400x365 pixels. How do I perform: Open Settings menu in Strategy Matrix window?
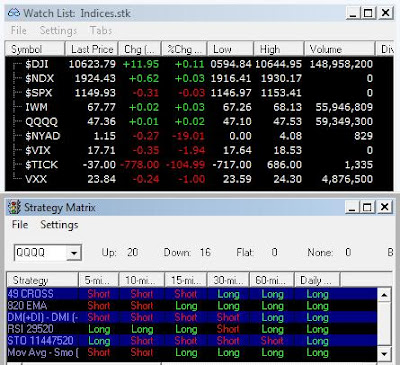[x=59, y=225]
